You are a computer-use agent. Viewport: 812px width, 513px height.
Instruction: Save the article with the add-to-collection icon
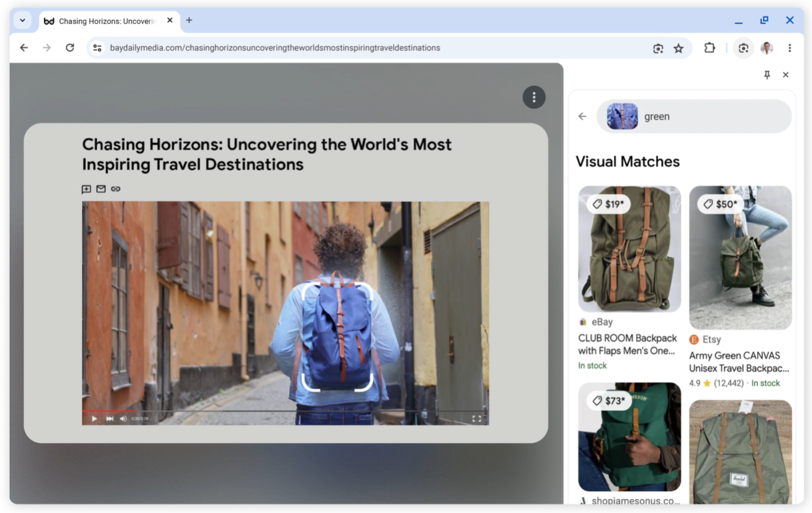point(86,189)
